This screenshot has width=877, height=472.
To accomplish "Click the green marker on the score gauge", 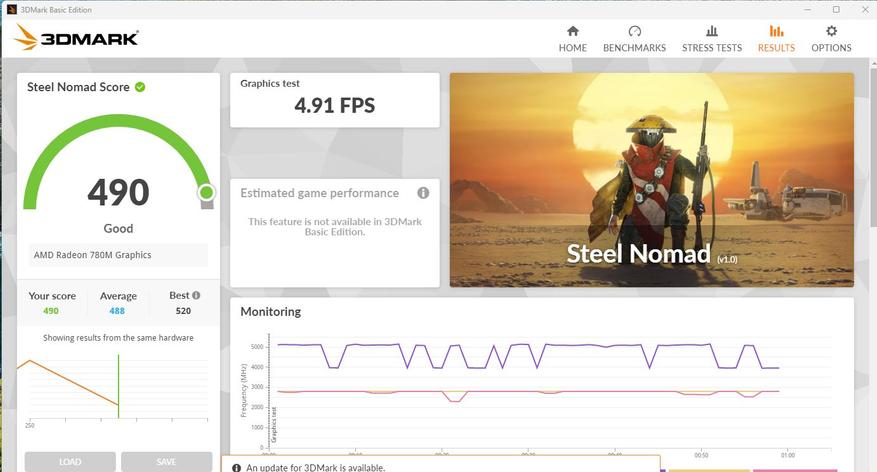I will pos(206,192).
